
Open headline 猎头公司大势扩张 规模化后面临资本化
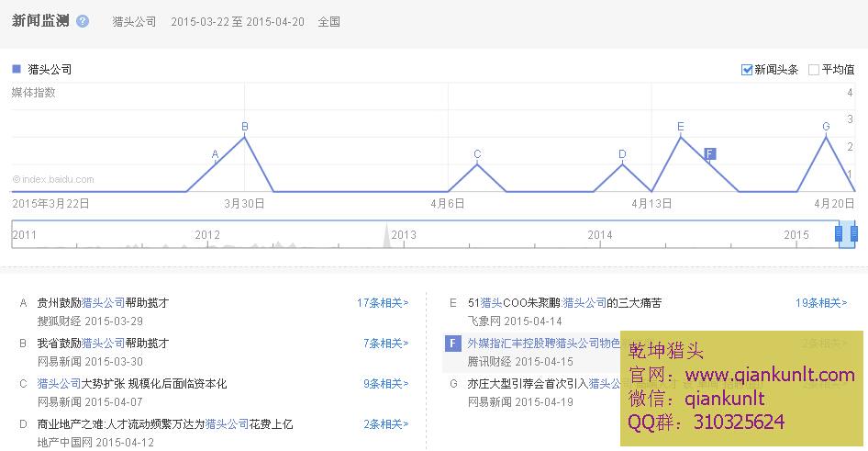(131, 383)
